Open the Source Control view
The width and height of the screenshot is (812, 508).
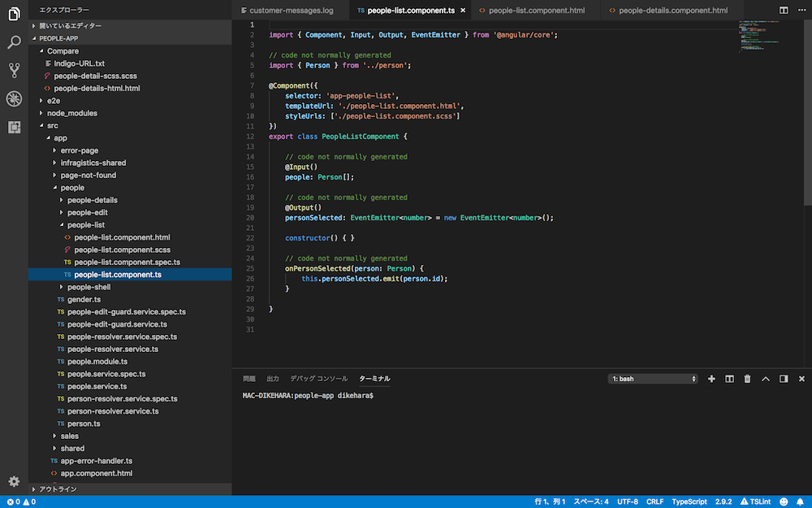(x=14, y=71)
